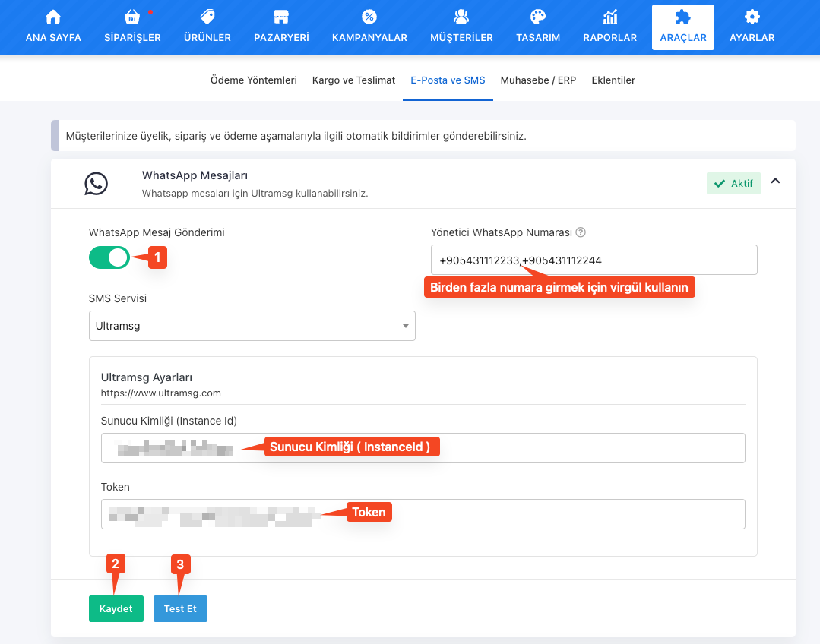Open Ayarlar gear icon
The height and width of the screenshot is (644, 820).
(752, 17)
